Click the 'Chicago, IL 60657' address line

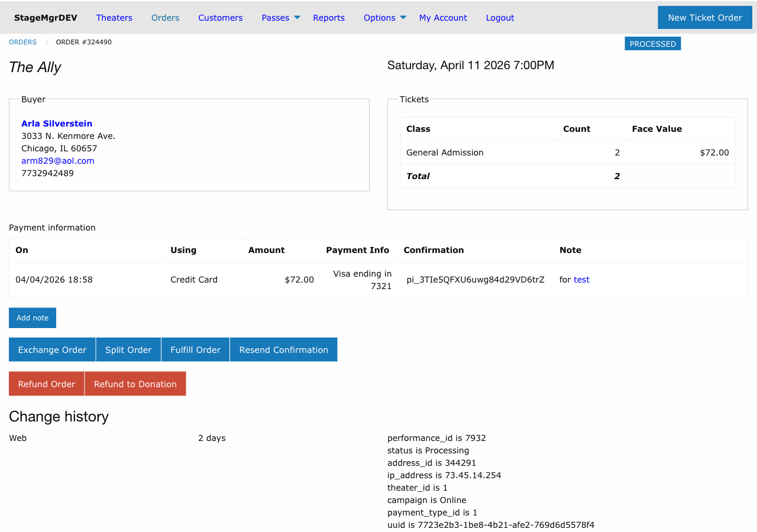pos(59,148)
